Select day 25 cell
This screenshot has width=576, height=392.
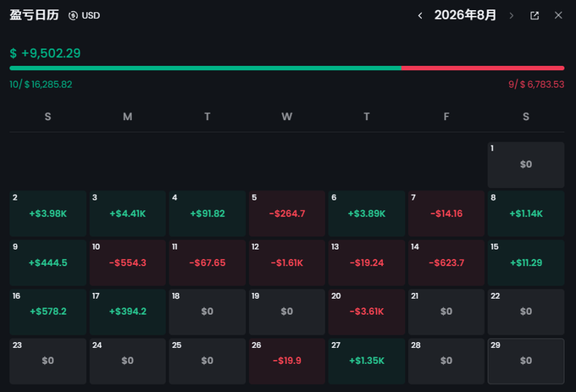click(208, 361)
